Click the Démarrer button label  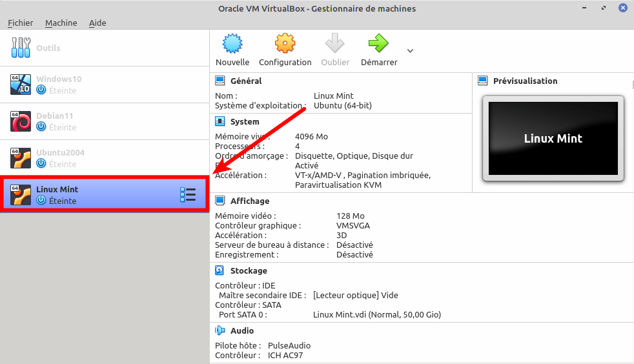tap(379, 62)
